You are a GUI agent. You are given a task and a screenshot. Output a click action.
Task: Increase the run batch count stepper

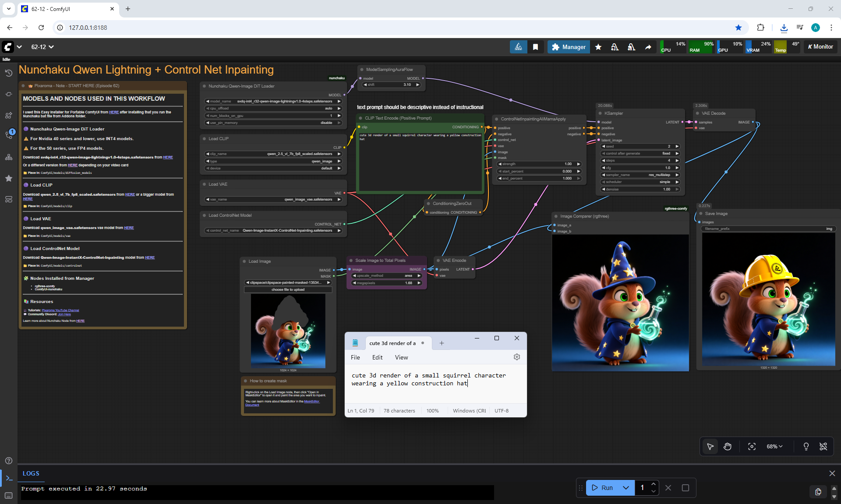pos(653,484)
